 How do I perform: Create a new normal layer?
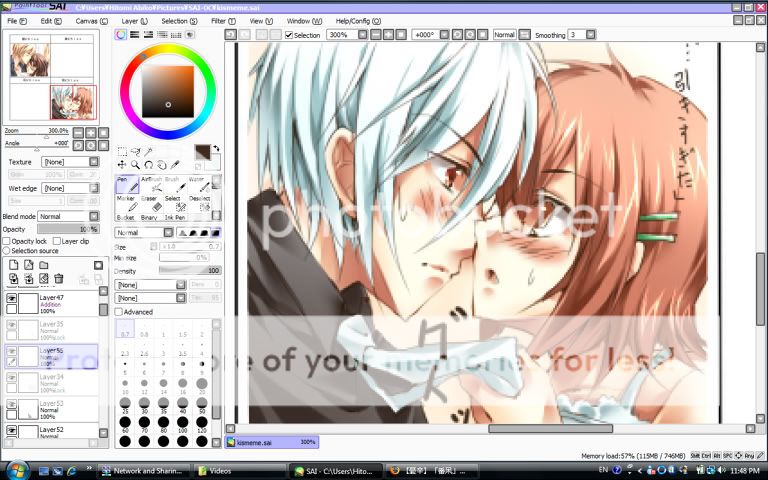(x=13, y=265)
